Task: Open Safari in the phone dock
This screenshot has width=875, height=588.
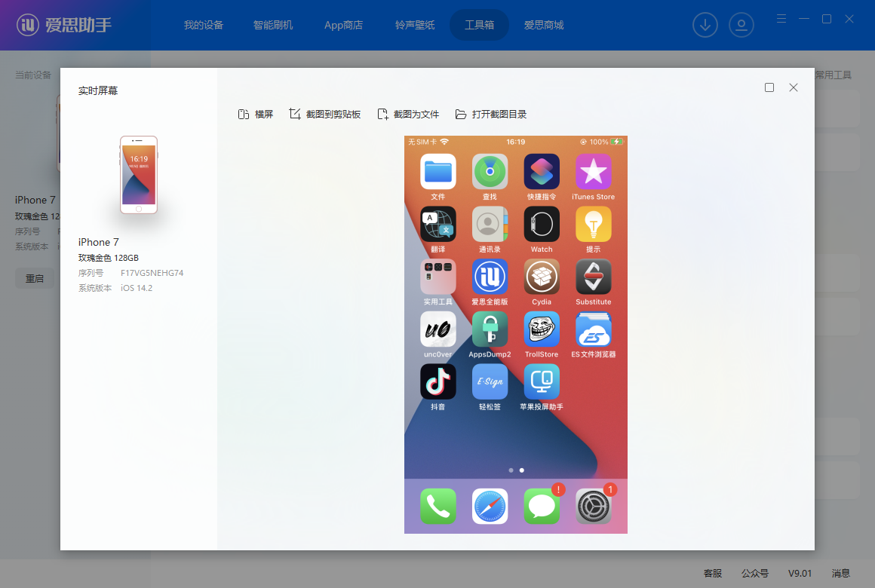Action: click(x=490, y=506)
